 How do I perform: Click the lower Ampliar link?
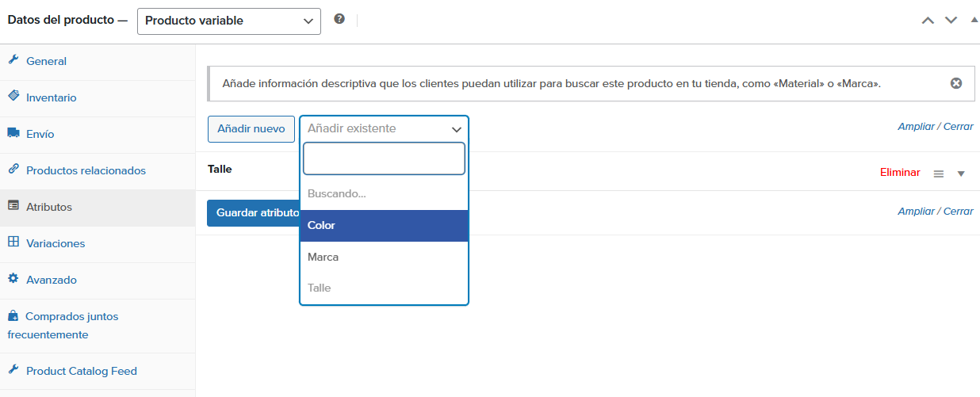[916, 211]
